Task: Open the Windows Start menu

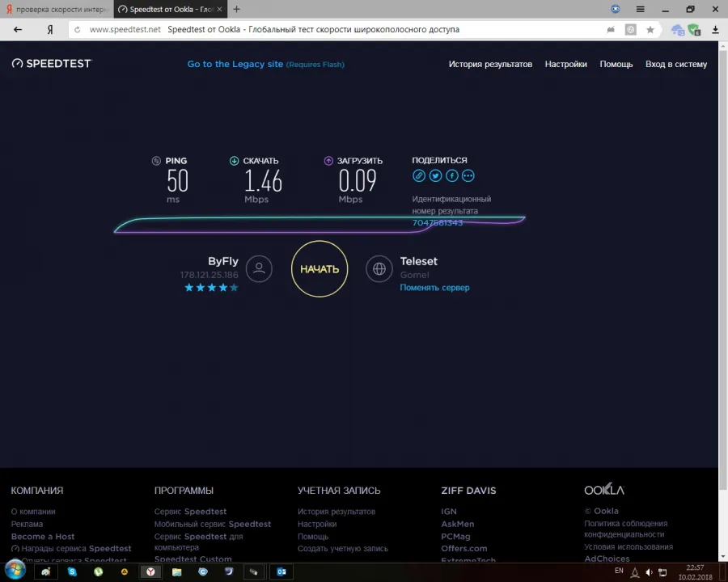Action: (x=15, y=571)
